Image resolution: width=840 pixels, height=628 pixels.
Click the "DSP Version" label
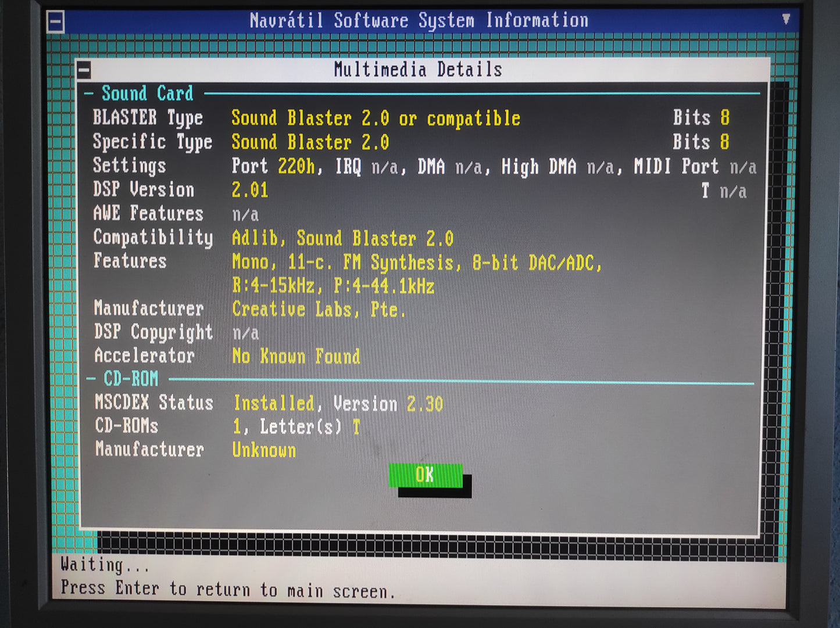144,189
